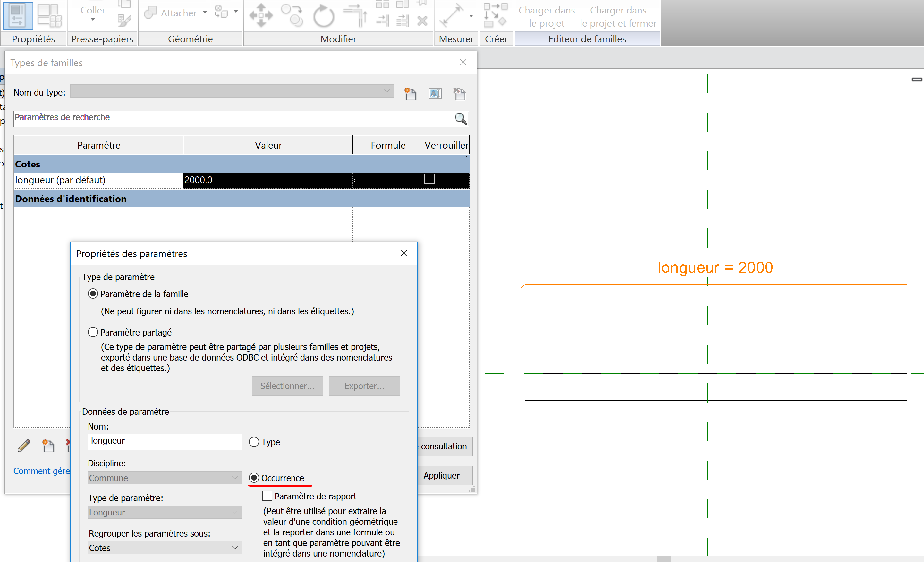Select the Paramètre partagé radio button

point(93,332)
